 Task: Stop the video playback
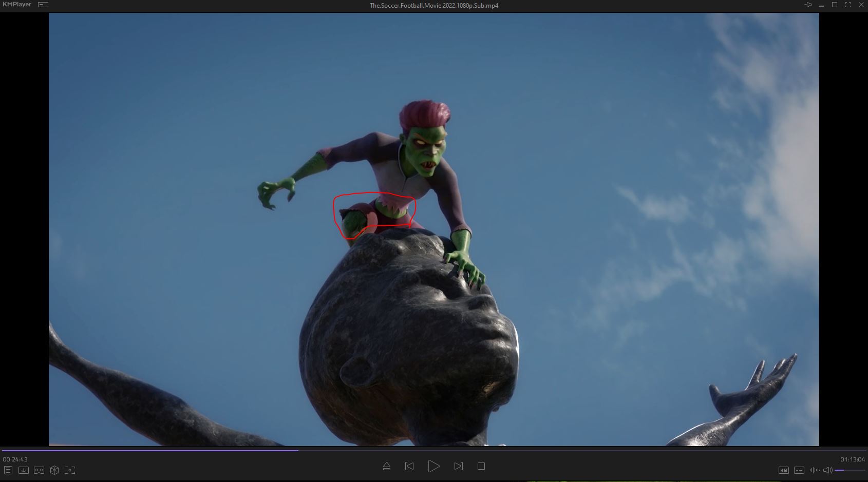tap(481, 466)
